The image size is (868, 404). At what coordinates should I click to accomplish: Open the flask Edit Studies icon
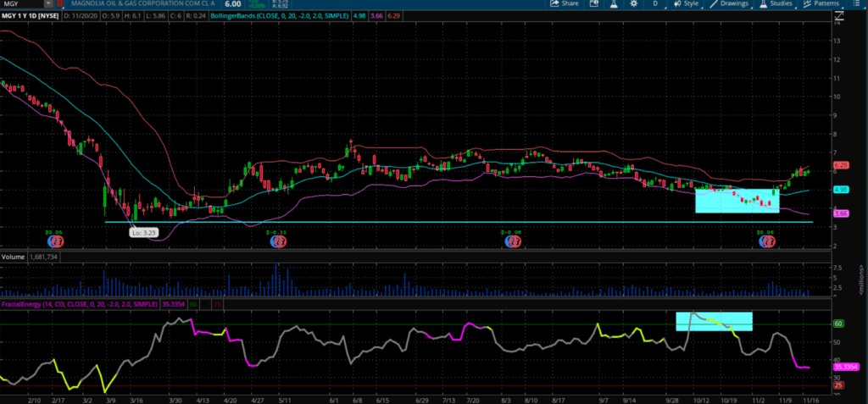[x=614, y=3]
